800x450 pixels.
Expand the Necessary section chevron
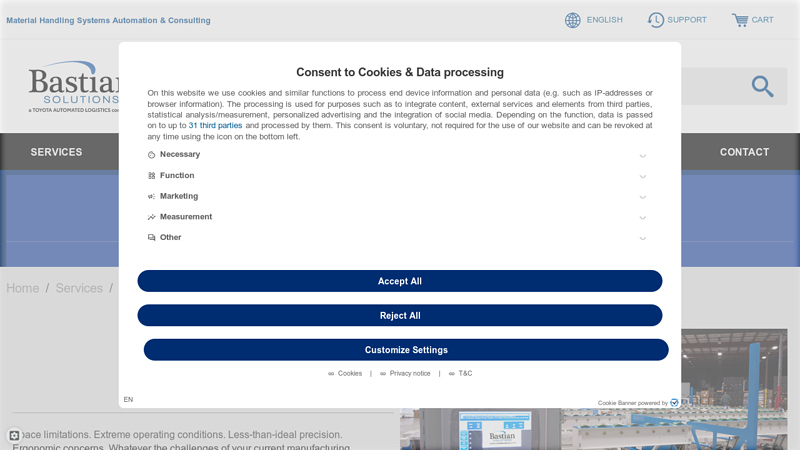pyautogui.click(x=643, y=156)
